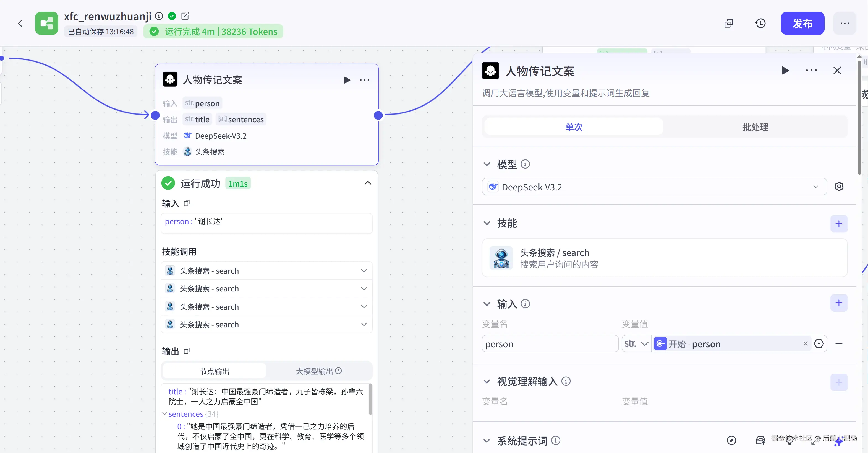Image resolution: width=868 pixels, height=453 pixels.
Task: Open model settings gear icon
Action: [x=839, y=187]
